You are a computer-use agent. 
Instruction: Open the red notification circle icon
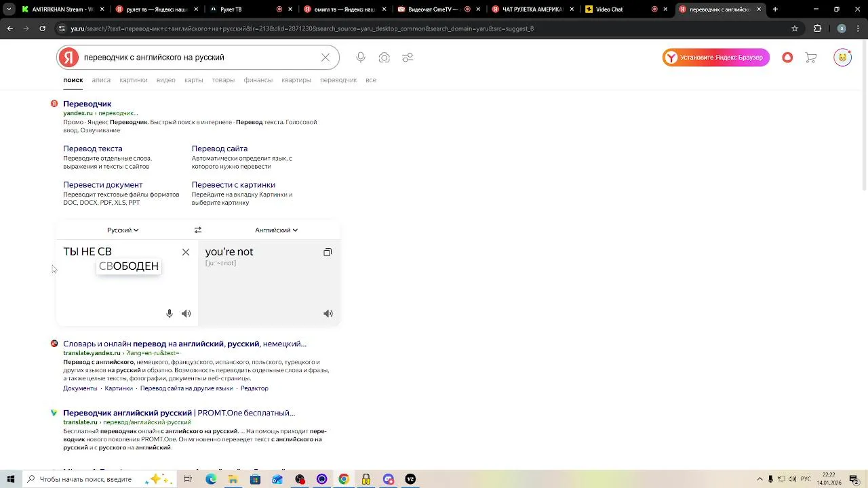tap(787, 58)
